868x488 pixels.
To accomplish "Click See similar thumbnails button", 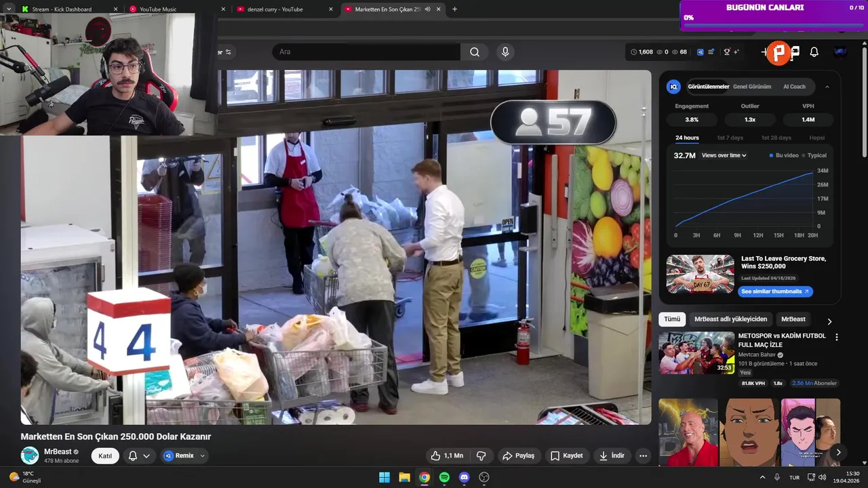I will click(x=775, y=291).
